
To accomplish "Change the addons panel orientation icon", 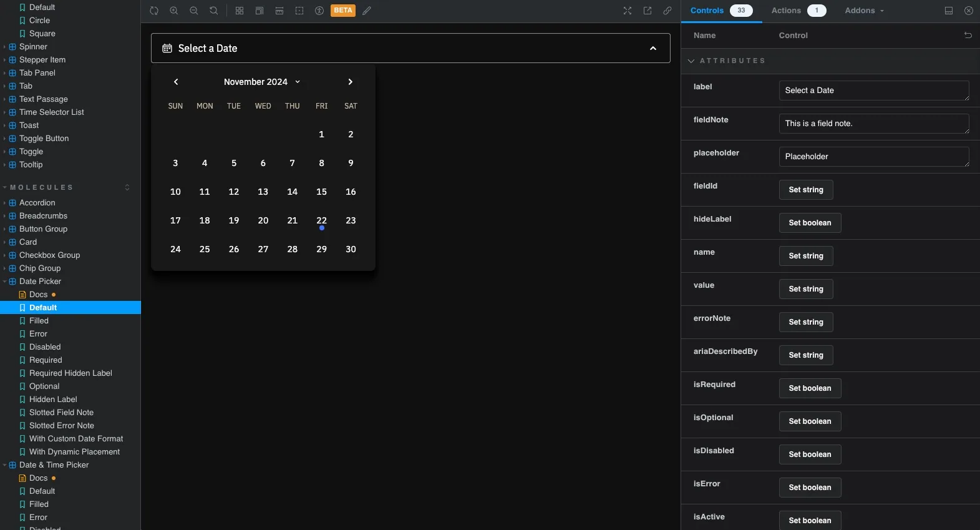I will (949, 11).
